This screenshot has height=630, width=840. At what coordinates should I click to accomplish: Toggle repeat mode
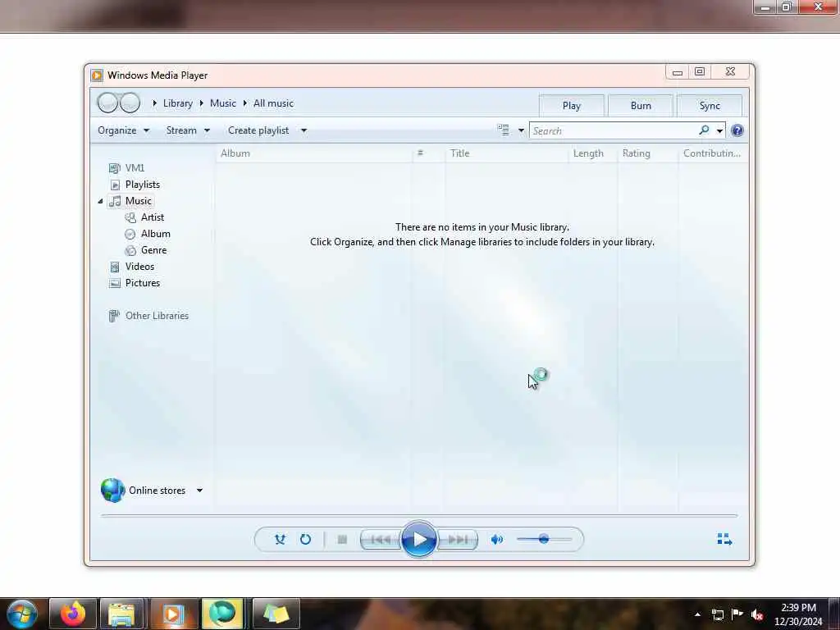(305, 540)
